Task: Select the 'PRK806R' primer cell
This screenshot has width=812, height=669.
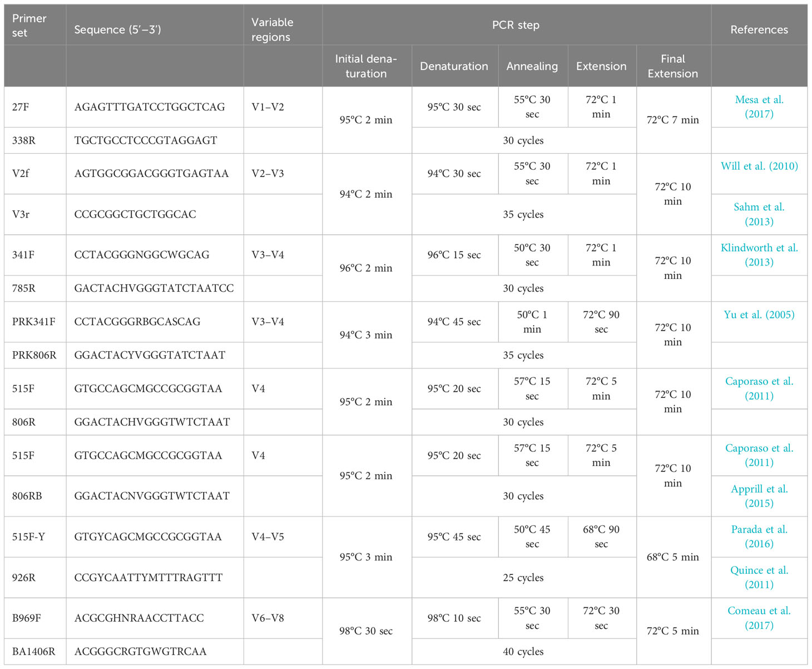Action: pos(34,355)
